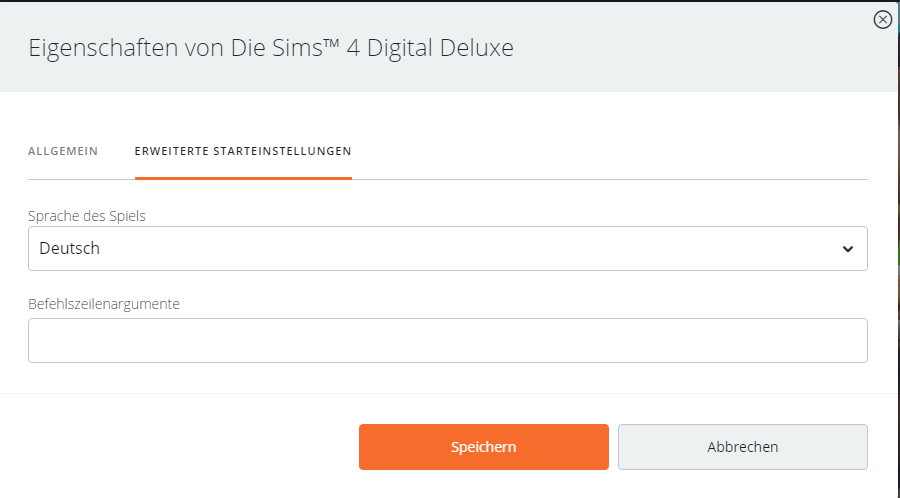900x498 pixels.
Task: Select the Erweiterte Starteinstellungen tab
Action: click(243, 151)
